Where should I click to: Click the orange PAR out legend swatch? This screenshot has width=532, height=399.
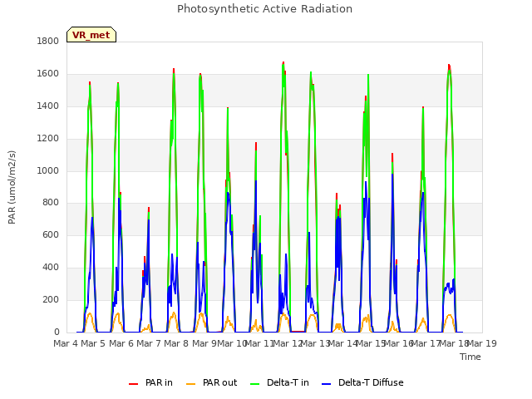pos(191,384)
